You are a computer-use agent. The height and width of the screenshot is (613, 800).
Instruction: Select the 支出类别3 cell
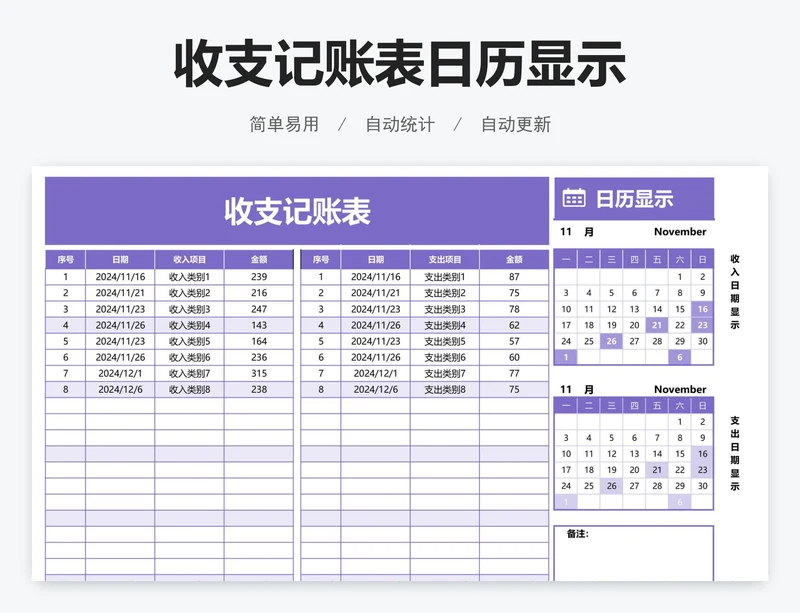click(x=445, y=309)
